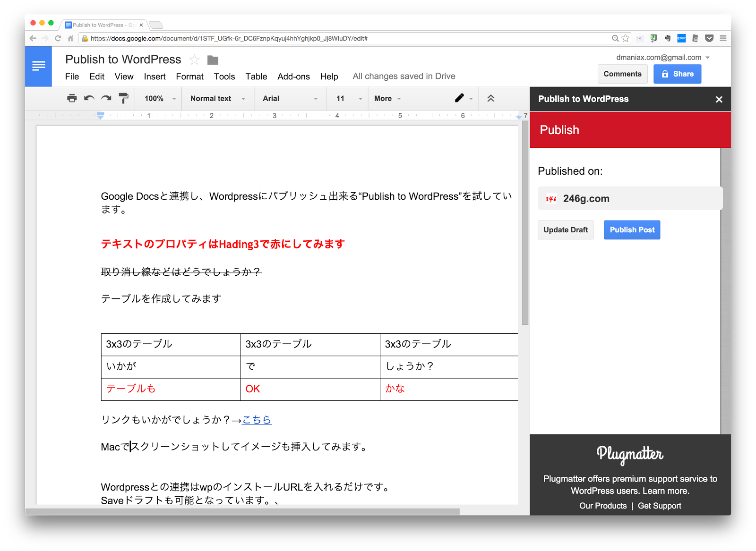Click the Update Draft button

[x=566, y=230]
